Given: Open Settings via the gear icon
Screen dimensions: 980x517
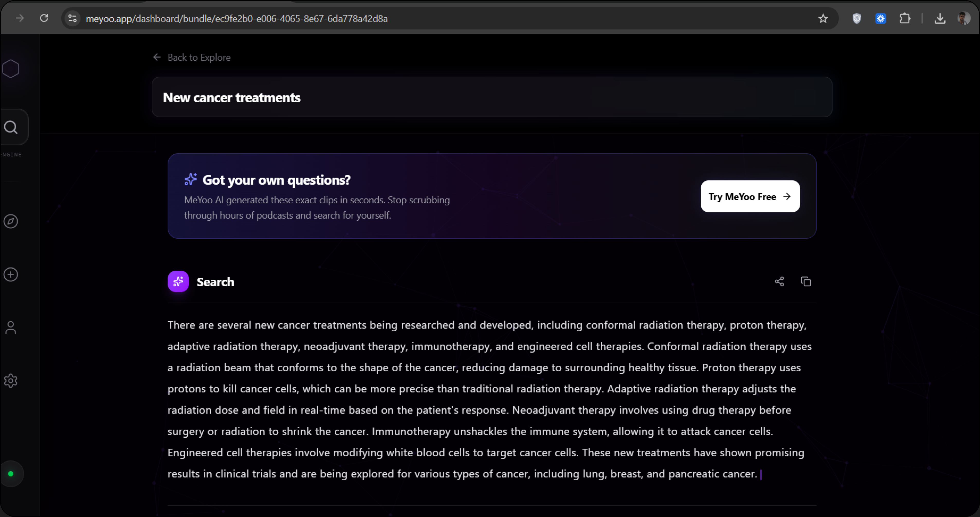Looking at the screenshot, I should coord(11,381).
